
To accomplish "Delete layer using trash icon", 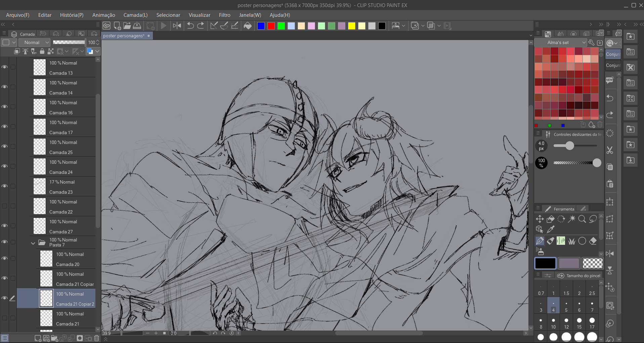I will [x=97, y=338].
